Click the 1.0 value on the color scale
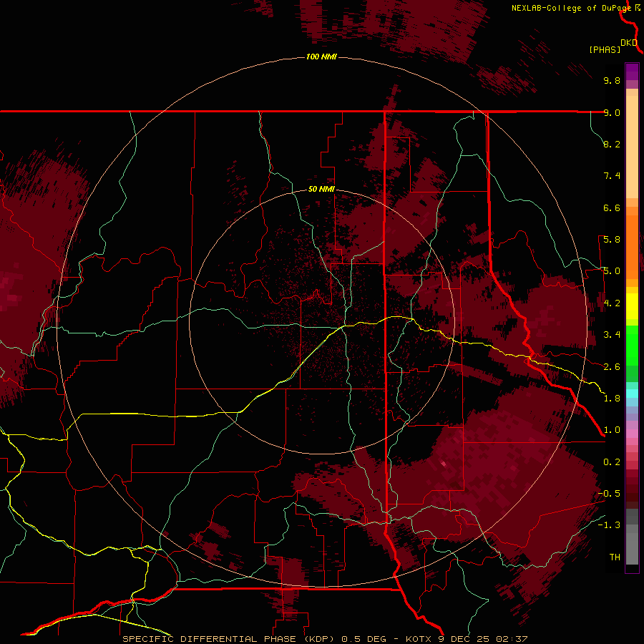 [x=612, y=430]
